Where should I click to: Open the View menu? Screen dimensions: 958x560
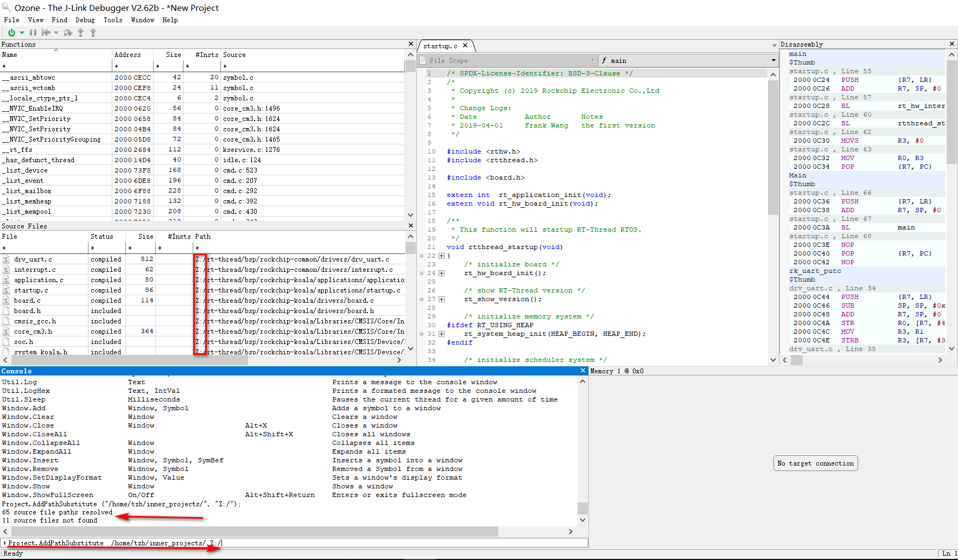pyautogui.click(x=36, y=20)
